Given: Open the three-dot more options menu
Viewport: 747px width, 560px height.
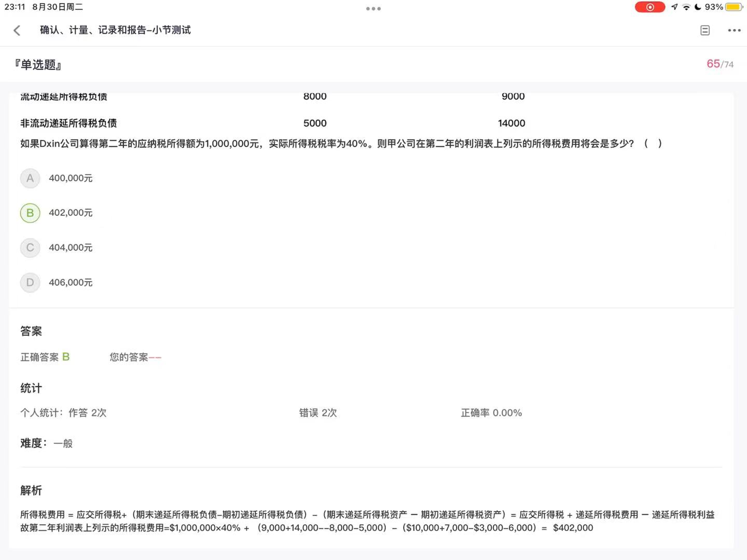Looking at the screenshot, I should [734, 31].
